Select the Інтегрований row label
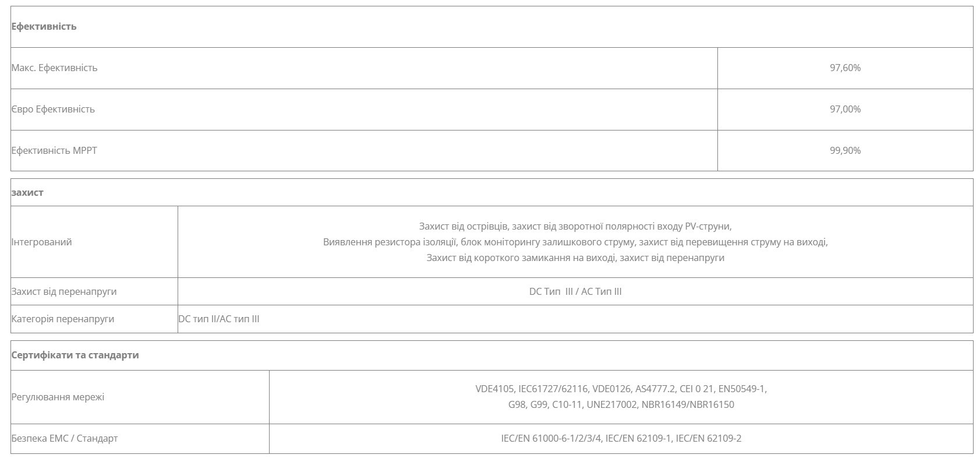The image size is (980, 458). 41,242
